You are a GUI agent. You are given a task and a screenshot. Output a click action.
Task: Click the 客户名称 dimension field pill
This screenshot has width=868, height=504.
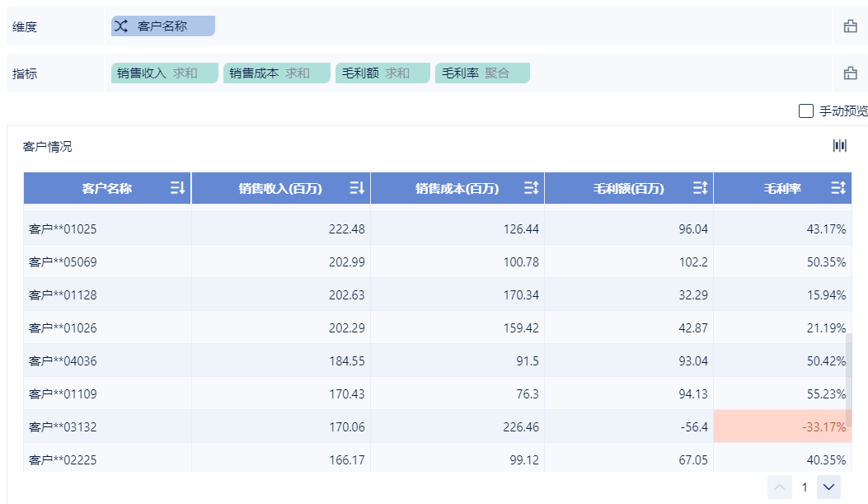[x=162, y=26]
